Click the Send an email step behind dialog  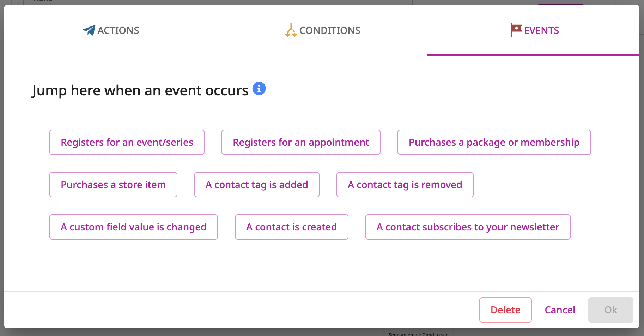(x=419, y=333)
